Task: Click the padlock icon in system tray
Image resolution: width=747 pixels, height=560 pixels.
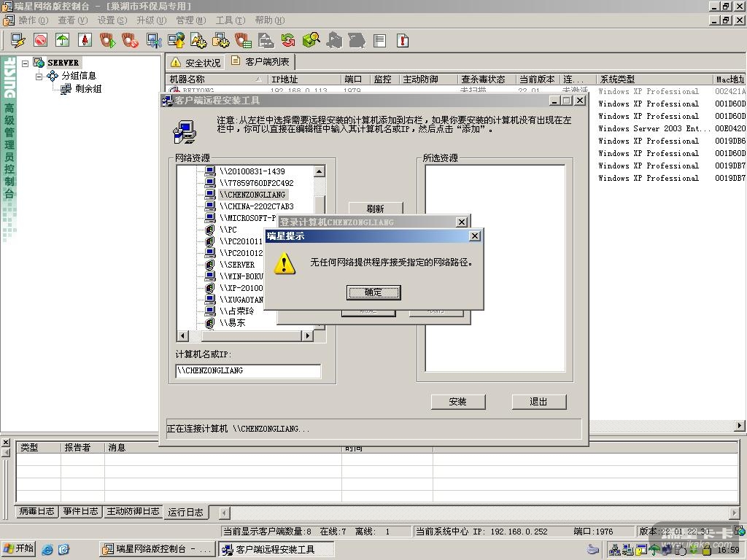Action: (707, 550)
